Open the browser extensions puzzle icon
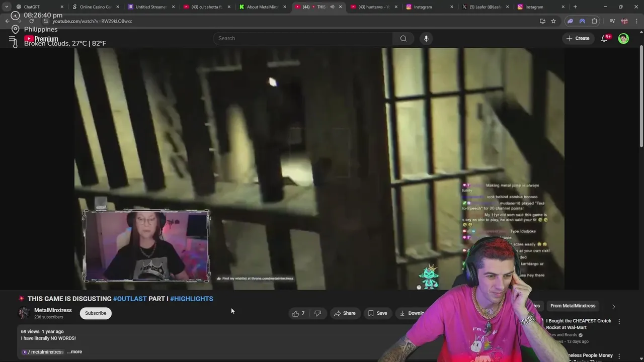Image resolution: width=644 pixels, height=362 pixels. pyautogui.click(x=595, y=21)
